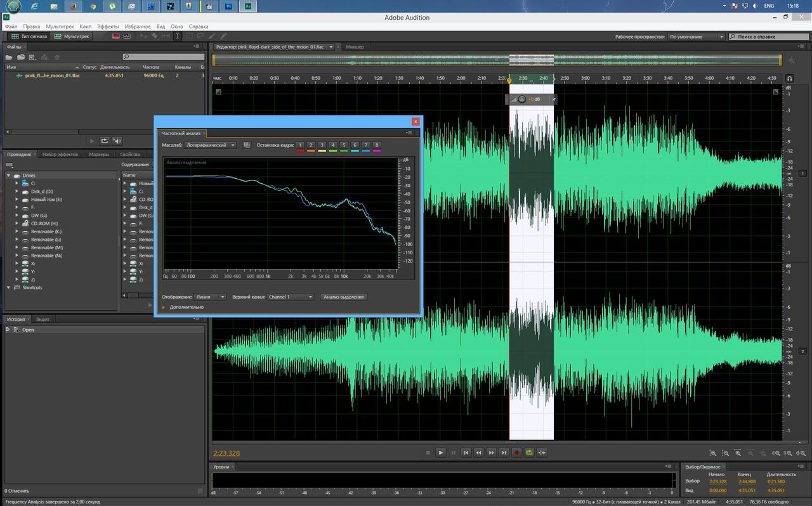
Task: Click the Rewind transport button
Action: pos(478,453)
